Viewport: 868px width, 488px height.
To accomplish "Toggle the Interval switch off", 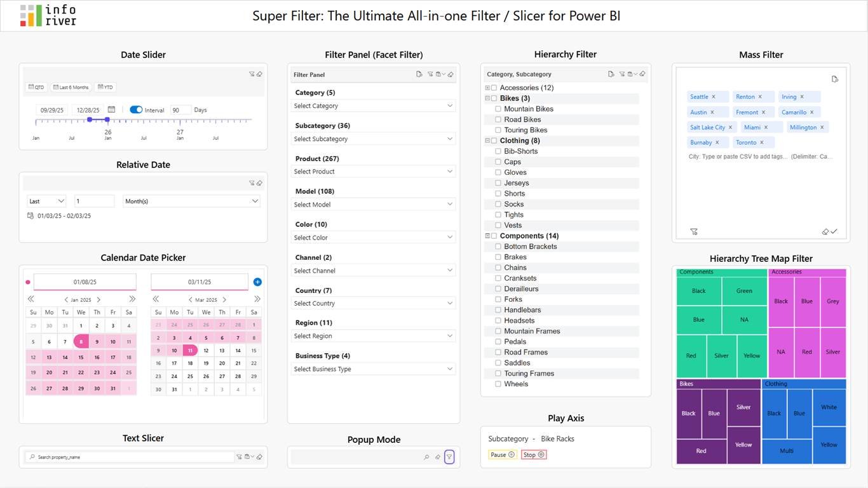I will (136, 110).
